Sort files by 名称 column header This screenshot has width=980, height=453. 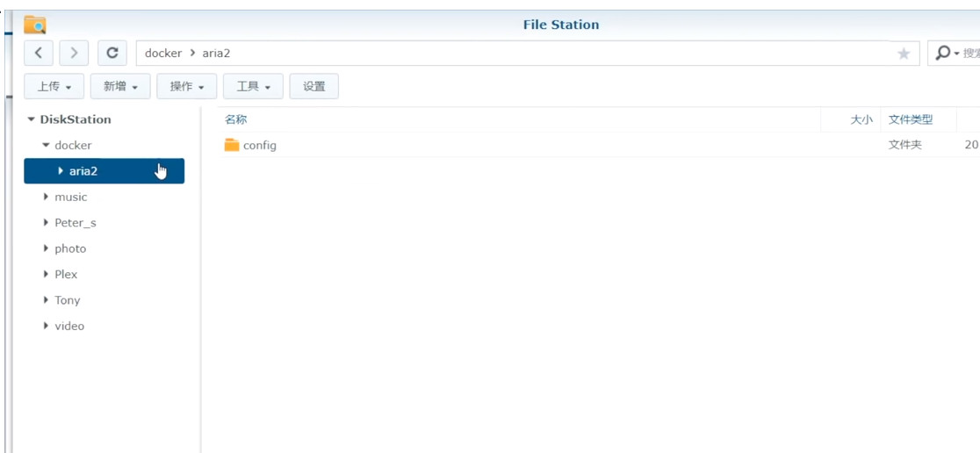(236, 119)
